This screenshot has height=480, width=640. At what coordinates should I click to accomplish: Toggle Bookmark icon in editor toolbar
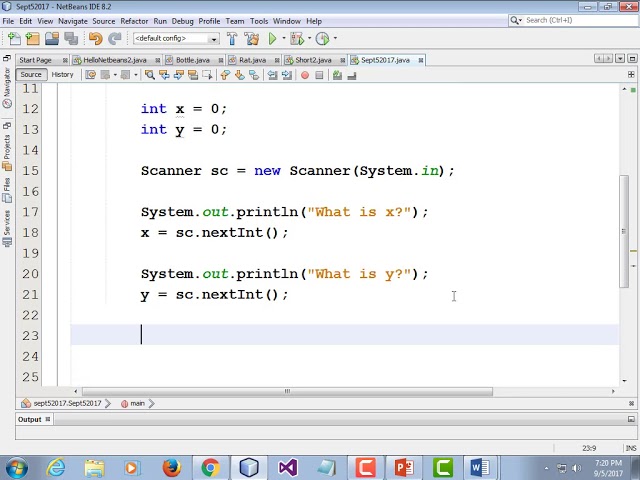[x=254, y=75]
